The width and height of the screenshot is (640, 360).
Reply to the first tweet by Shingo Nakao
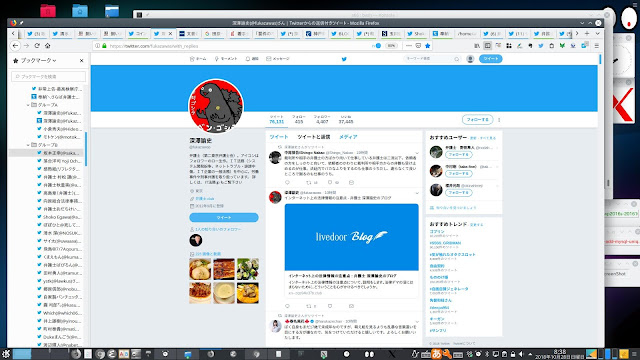point(287,182)
